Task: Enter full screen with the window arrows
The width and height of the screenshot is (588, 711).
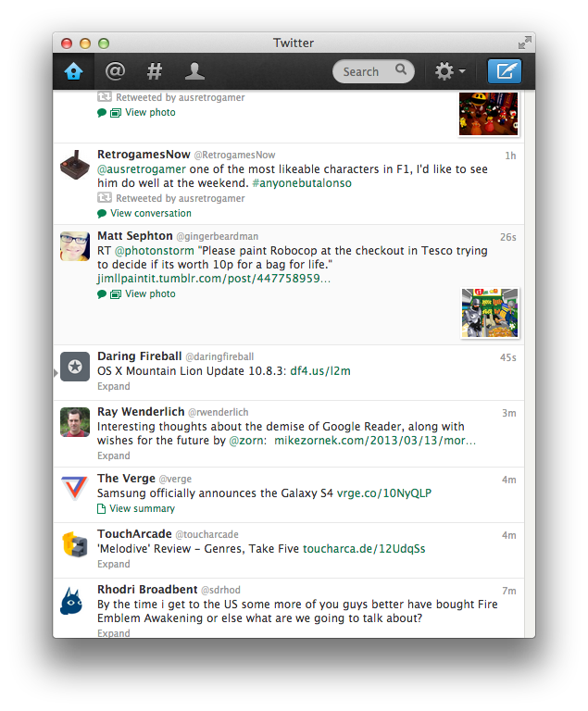Action: point(524,44)
